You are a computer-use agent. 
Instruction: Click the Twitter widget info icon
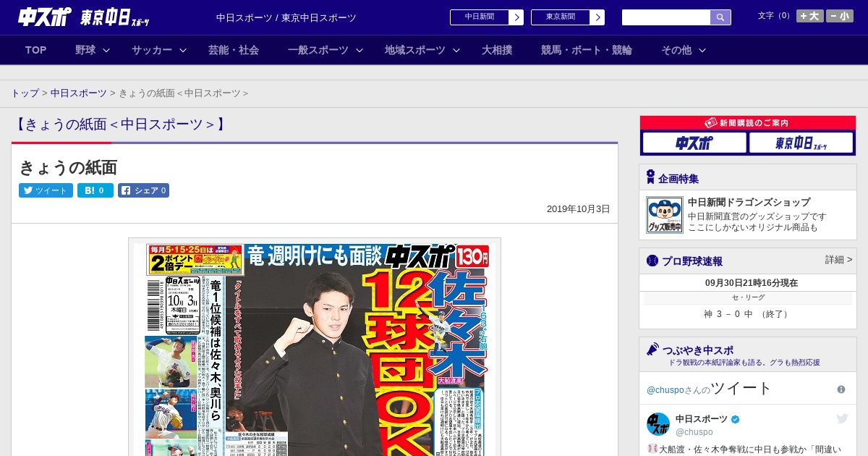pos(841,389)
